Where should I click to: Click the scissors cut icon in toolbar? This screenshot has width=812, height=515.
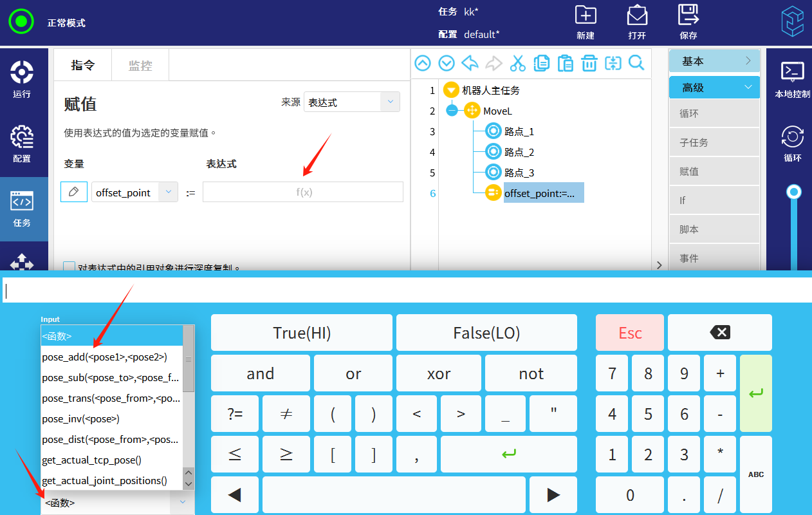[517, 63]
